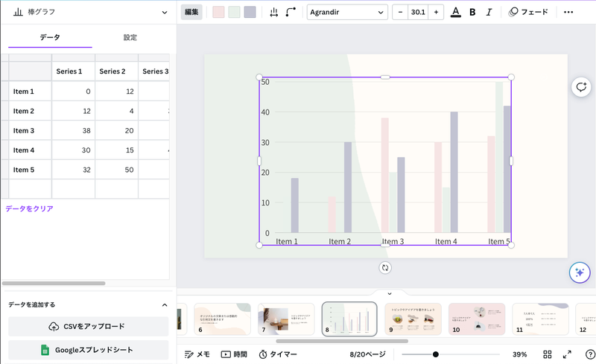Viewport: 596px width, 364px height.
Task: Click the comment bubble icon beside canvas
Action: tap(580, 87)
